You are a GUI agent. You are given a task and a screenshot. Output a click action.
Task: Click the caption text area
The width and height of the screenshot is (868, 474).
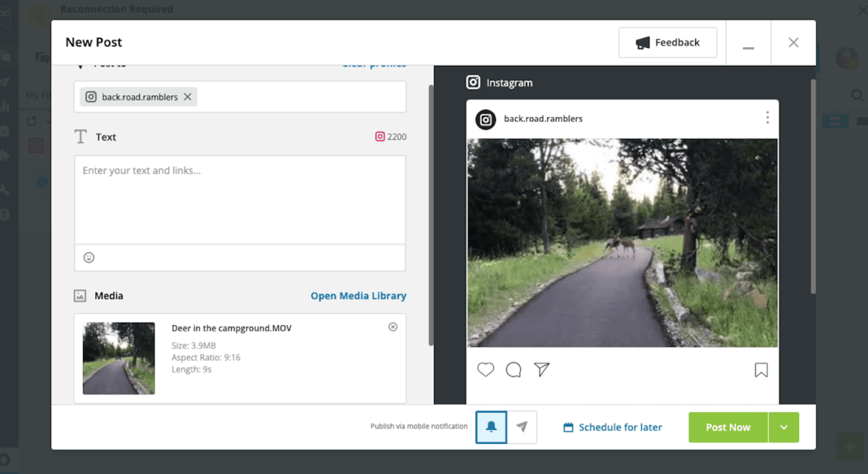(239, 199)
